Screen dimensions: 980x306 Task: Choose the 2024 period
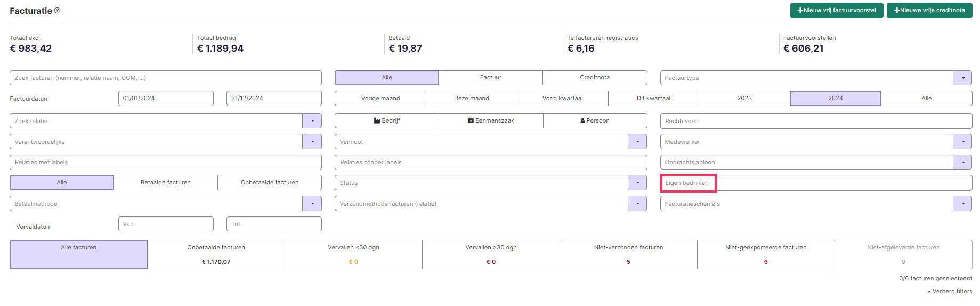coord(836,98)
